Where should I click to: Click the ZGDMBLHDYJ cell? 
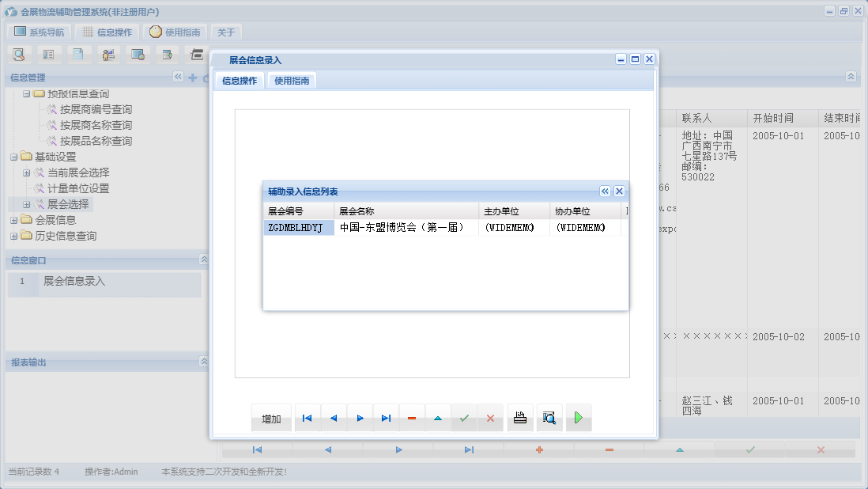click(298, 228)
